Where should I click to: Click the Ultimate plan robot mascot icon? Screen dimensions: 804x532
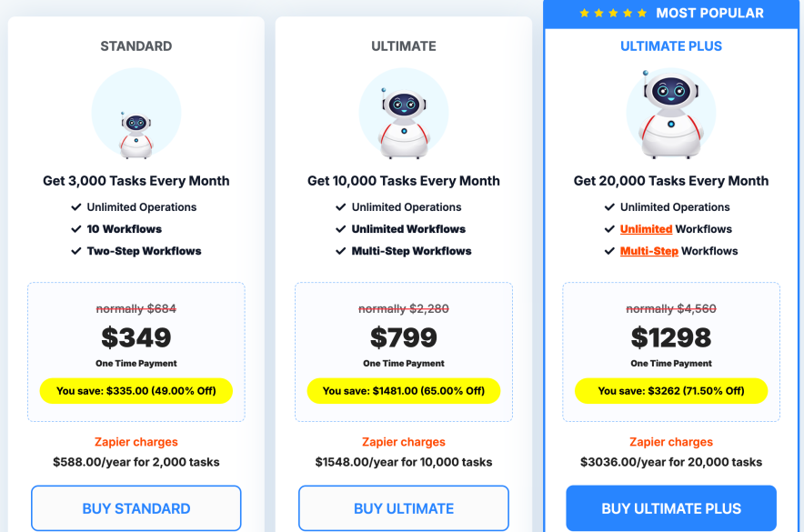tap(403, 114)
